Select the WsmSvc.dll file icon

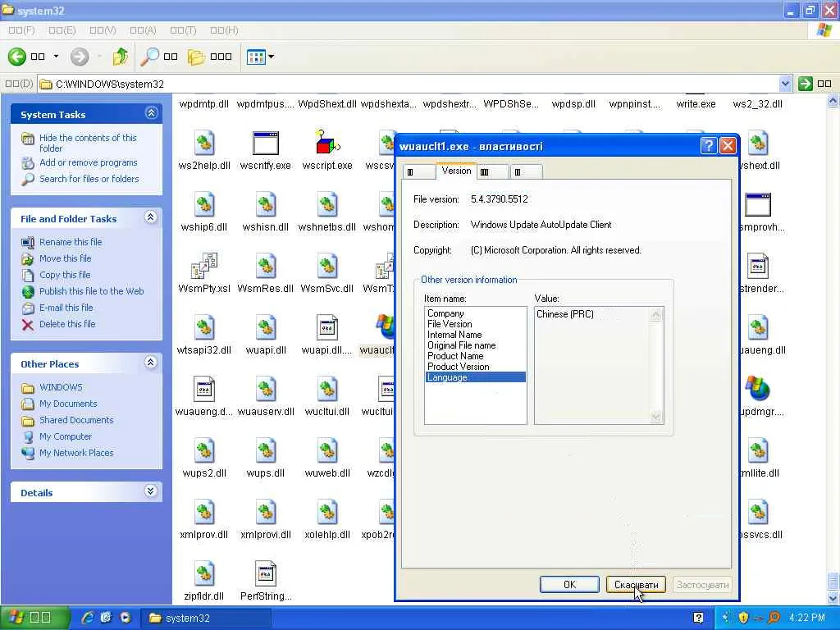coord(327,267)
